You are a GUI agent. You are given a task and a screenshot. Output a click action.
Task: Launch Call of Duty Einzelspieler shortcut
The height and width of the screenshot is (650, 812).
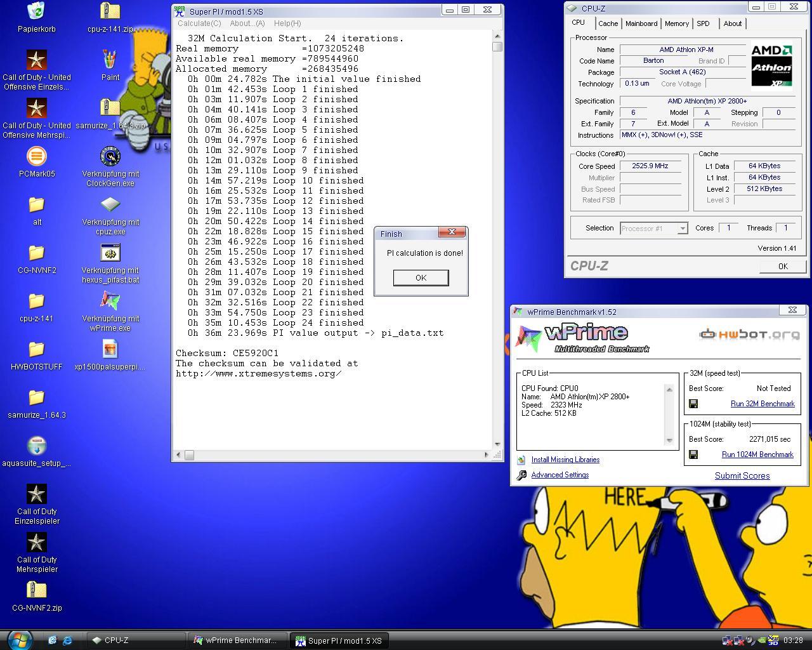pyautogui.click(x=37, y=494)
